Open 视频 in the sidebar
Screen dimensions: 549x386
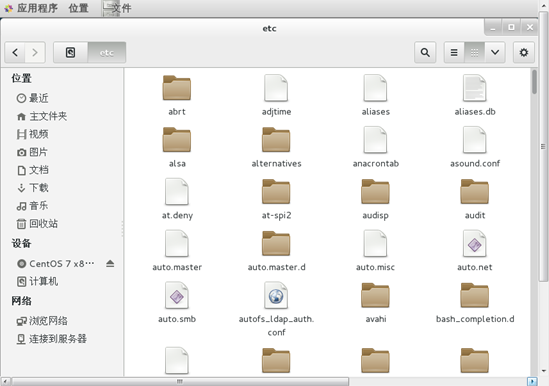point(33,134)
